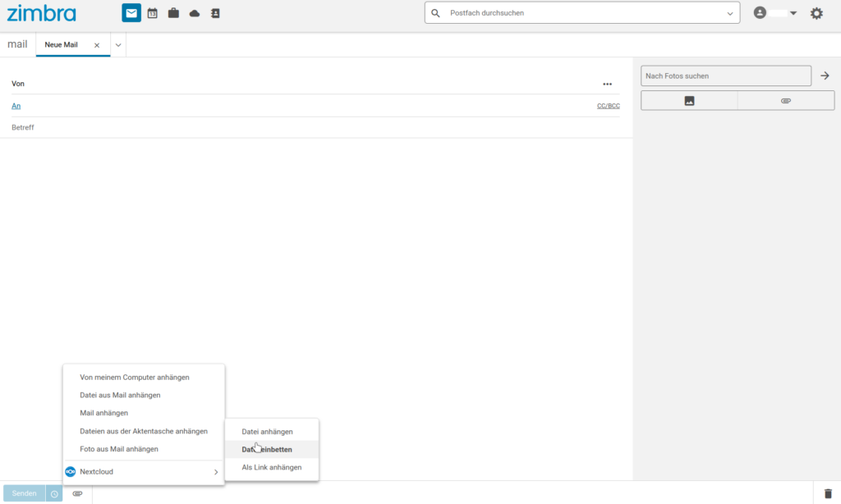841x504 pixels.
Task: Open the Calendar icon in header
Action: tap(152, 13)
